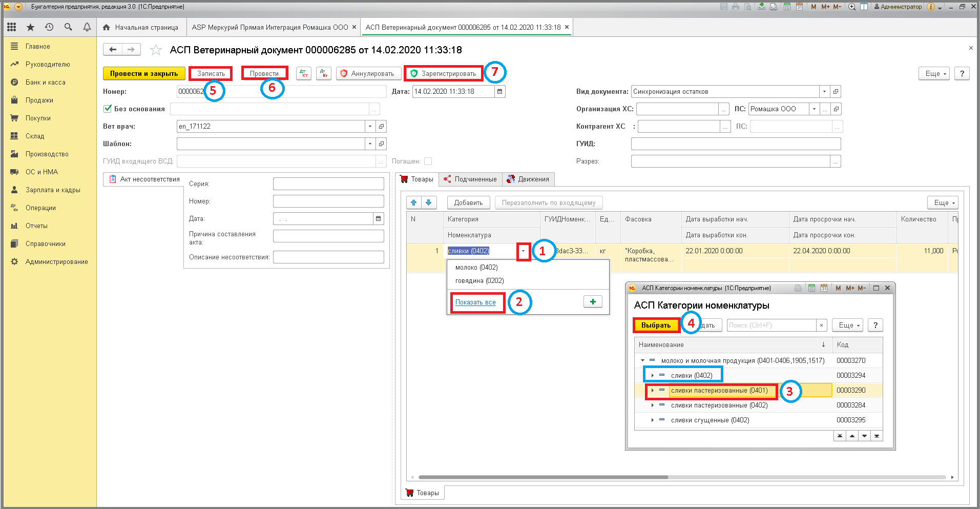Open Еще menu in categories window
Screen dimensions: 980x509
pos(847,325)
